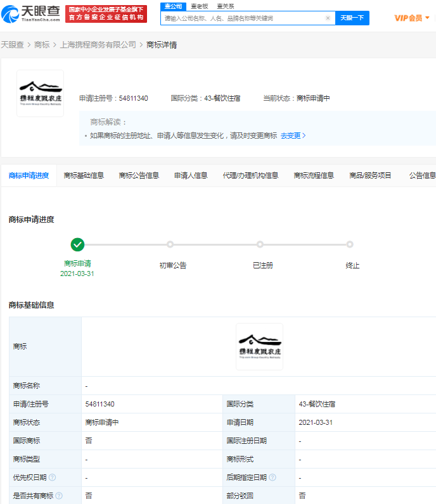436x504 pixels.
Task: Switch to the 商标基础信息 tab
Action: (84, 175)
